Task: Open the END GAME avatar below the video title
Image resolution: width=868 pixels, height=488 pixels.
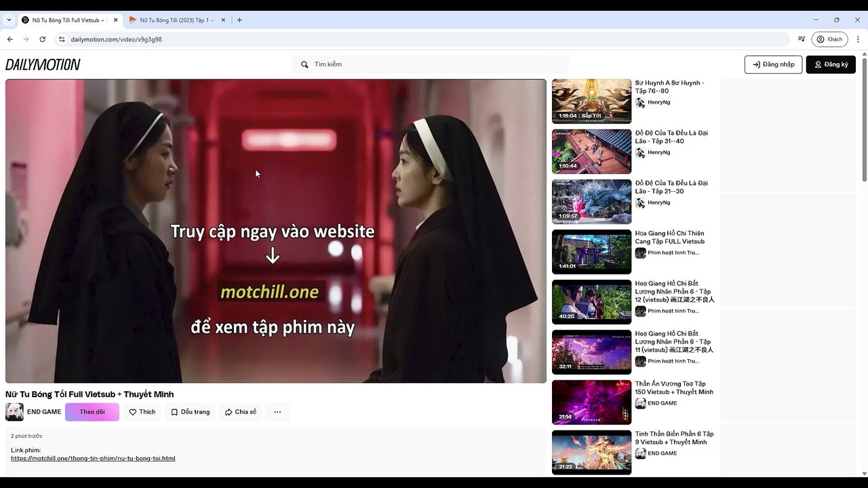Action: tap(14, 412)
